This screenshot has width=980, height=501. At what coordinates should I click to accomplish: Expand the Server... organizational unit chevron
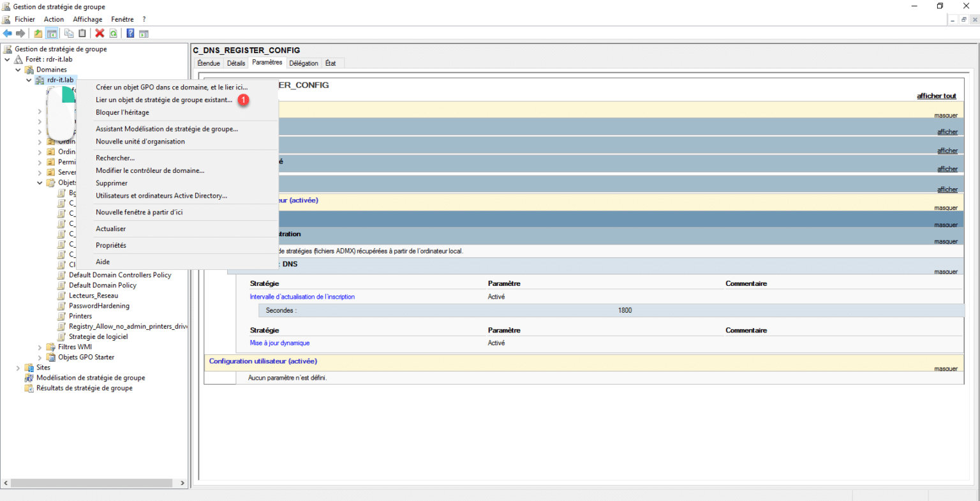pos(40,172)
